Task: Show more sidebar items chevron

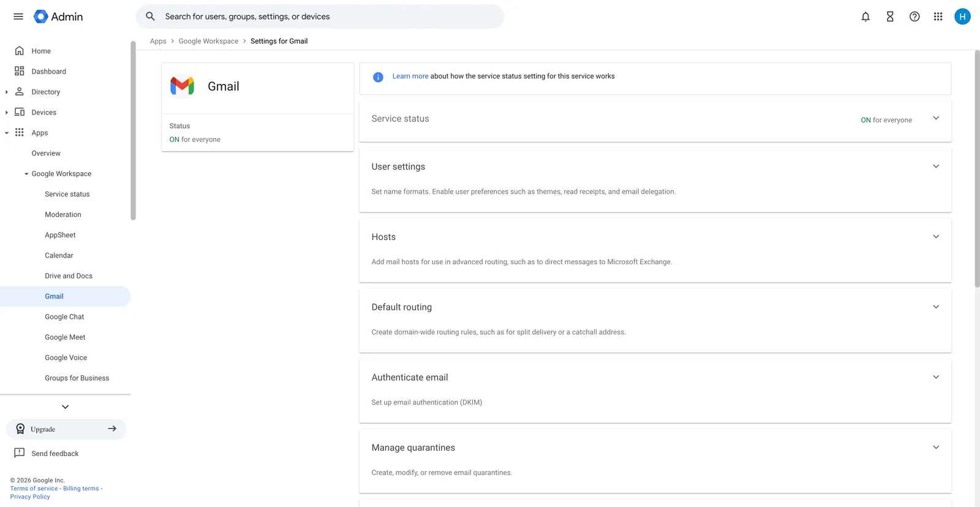Action: pos(66,407)
